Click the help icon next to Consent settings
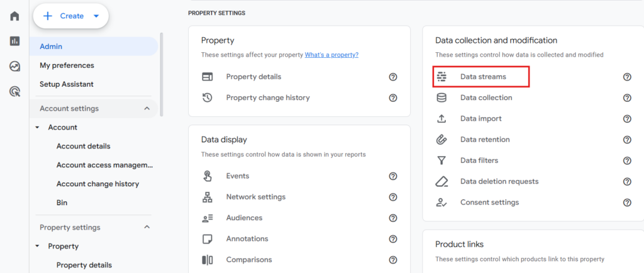This screenshot has height=273, width=644. (627, 203)
